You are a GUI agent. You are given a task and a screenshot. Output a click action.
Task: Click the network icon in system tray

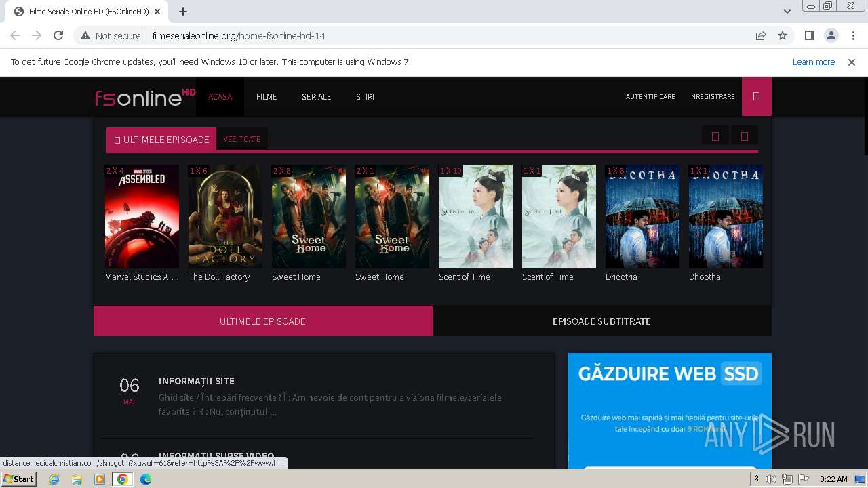pyautogui.click(x=787, y=479)
